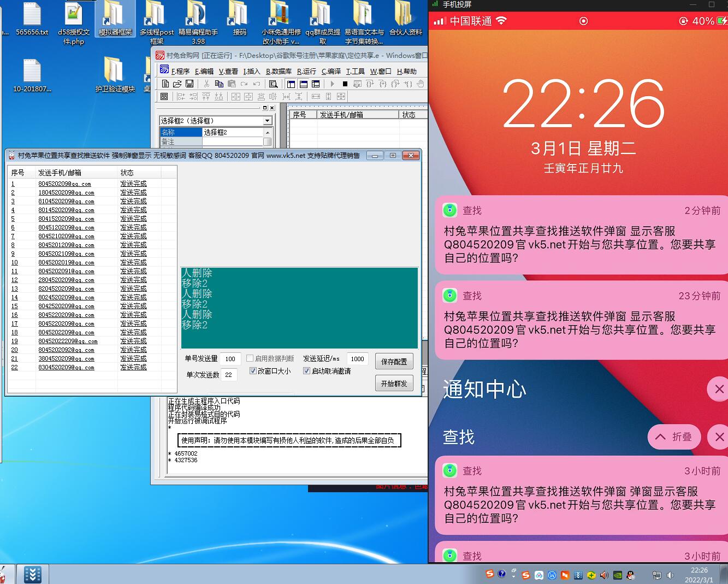The height and width of the screenshot is (584, 728).
Task: Click the Open folder toolbar icon
Action: pos(177,84)
